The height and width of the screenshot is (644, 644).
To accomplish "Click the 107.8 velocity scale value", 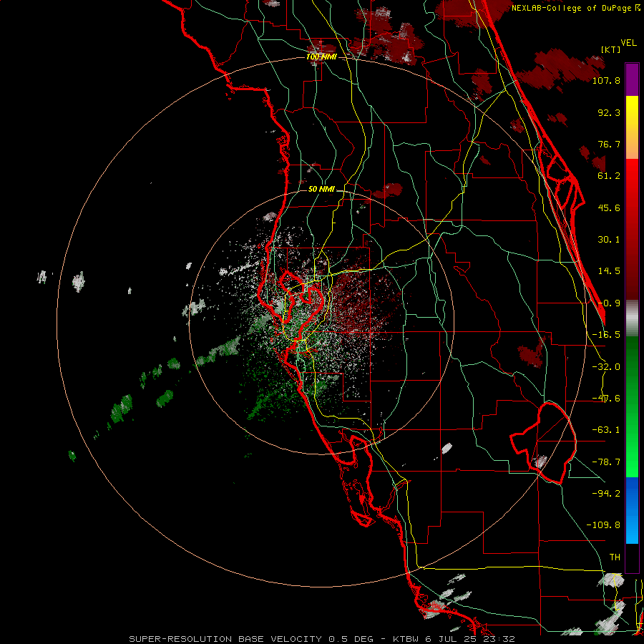I will 606,80.
